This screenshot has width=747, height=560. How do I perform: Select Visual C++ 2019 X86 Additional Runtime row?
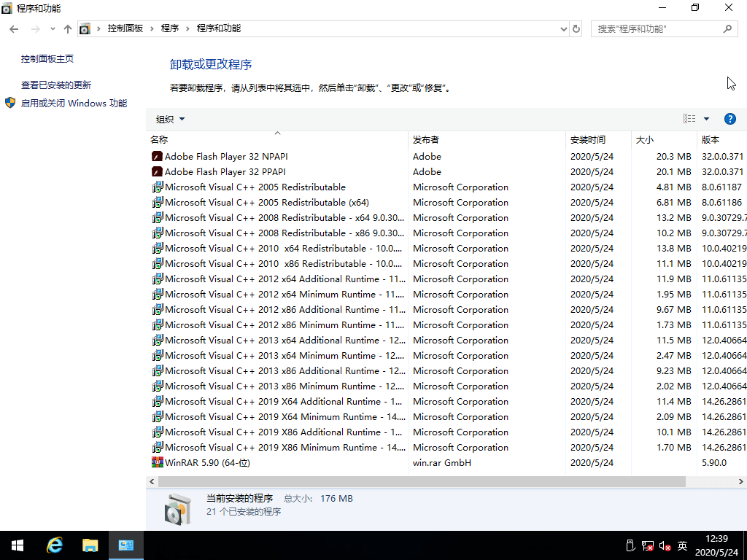[446, 432]
